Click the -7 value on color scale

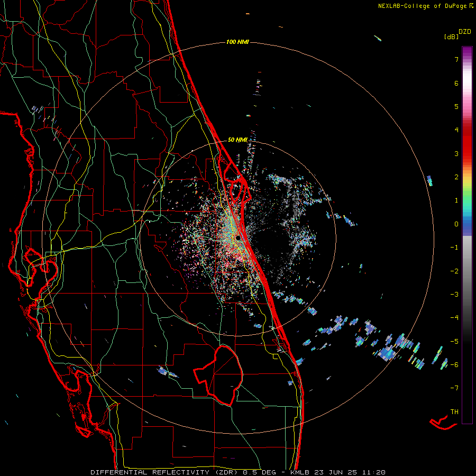pos(454,388)
